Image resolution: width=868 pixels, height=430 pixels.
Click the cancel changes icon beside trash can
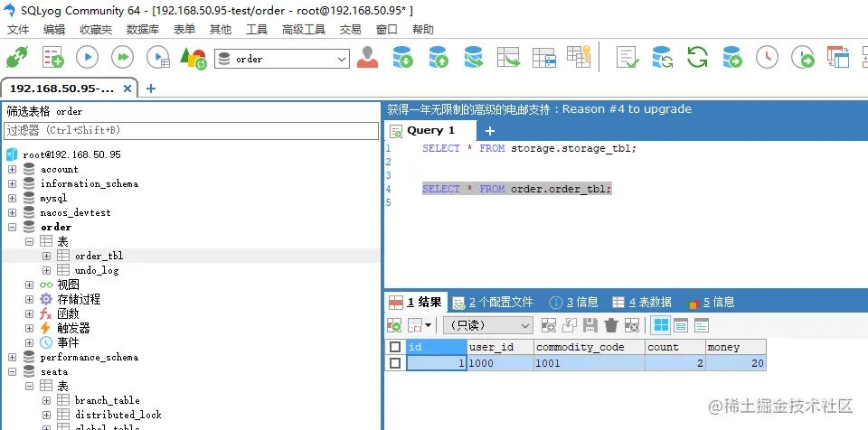click(632, 325)
